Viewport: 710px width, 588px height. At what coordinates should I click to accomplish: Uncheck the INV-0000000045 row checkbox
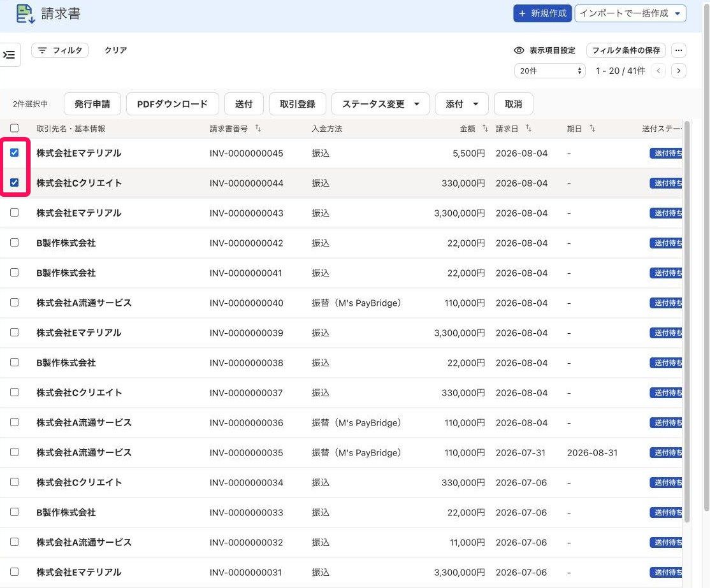(15, 152)
